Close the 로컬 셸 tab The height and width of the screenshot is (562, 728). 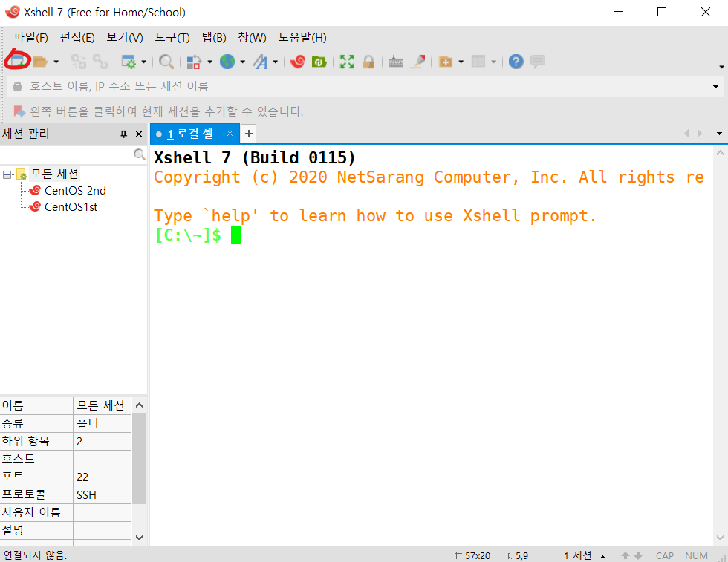pos(230,134)
